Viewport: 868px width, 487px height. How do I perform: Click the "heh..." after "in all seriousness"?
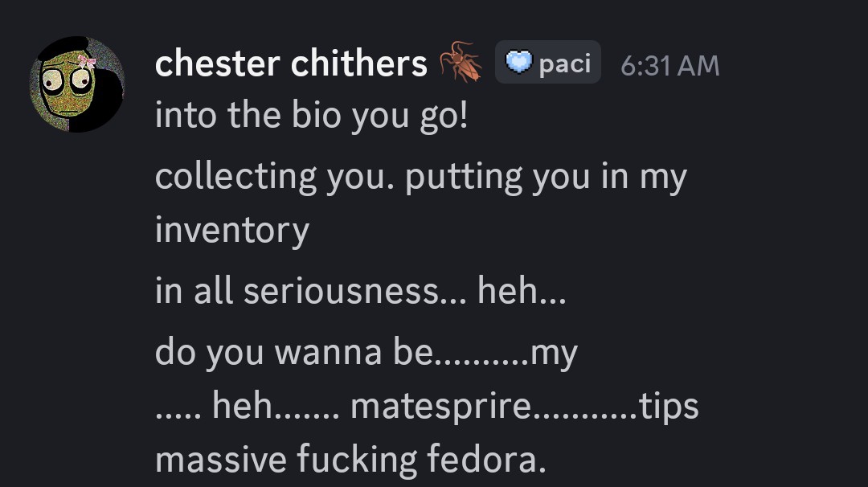522,290
